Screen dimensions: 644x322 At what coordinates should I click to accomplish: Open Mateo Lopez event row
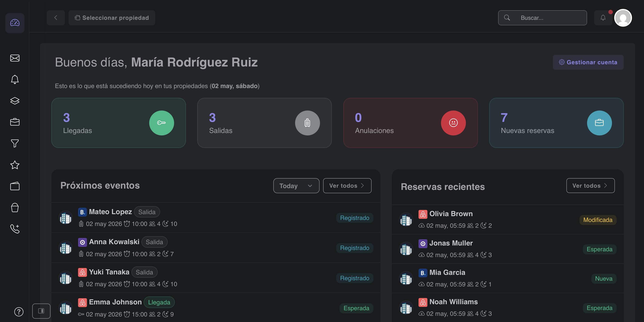pyautogui.click(x=216, y=217)
